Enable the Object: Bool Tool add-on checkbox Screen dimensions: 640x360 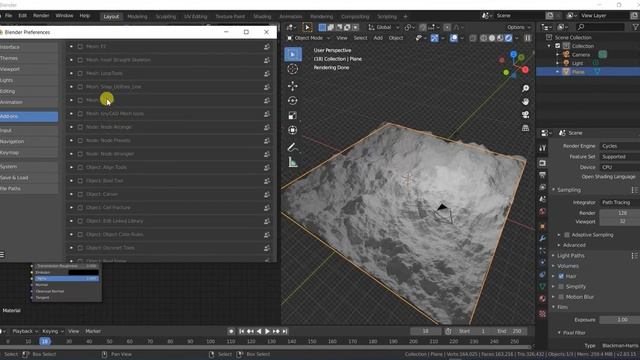(80, 181)
